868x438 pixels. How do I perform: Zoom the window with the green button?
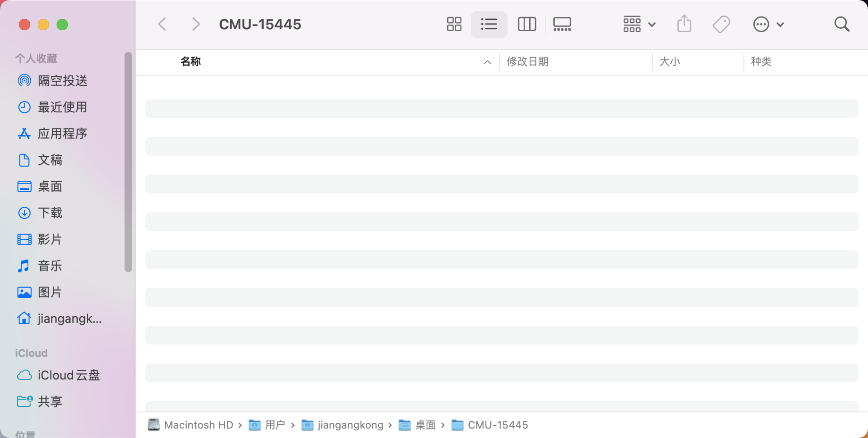[x=62, y=25]
